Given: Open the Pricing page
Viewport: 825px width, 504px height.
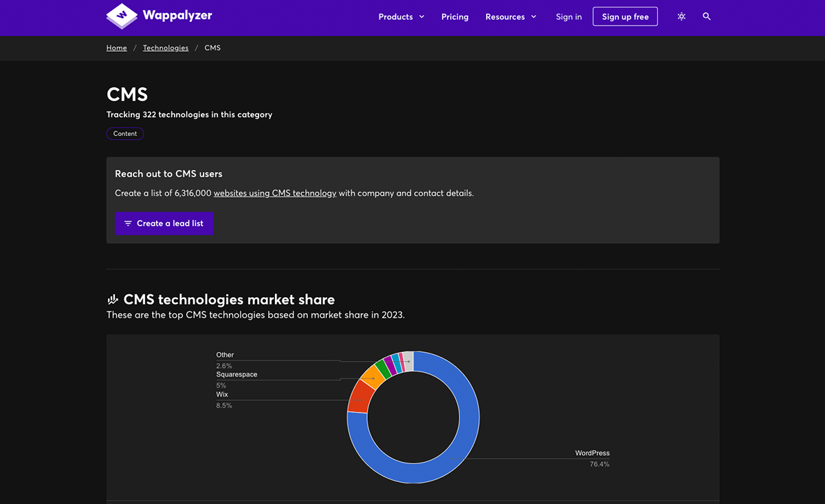Looking at the screenshot, I should click(455, 17).
